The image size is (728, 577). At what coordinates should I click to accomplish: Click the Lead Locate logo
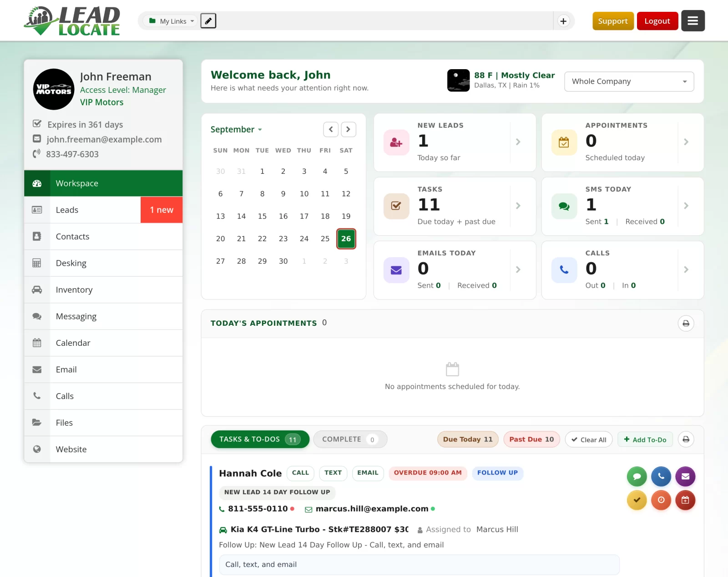tap(72, 21)
